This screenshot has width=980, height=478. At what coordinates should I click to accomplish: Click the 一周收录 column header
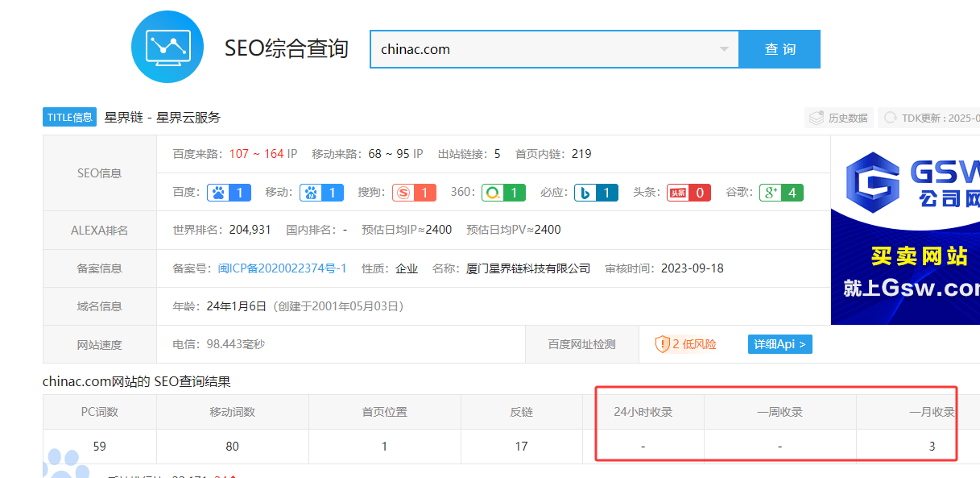click(x=779, y=412)
